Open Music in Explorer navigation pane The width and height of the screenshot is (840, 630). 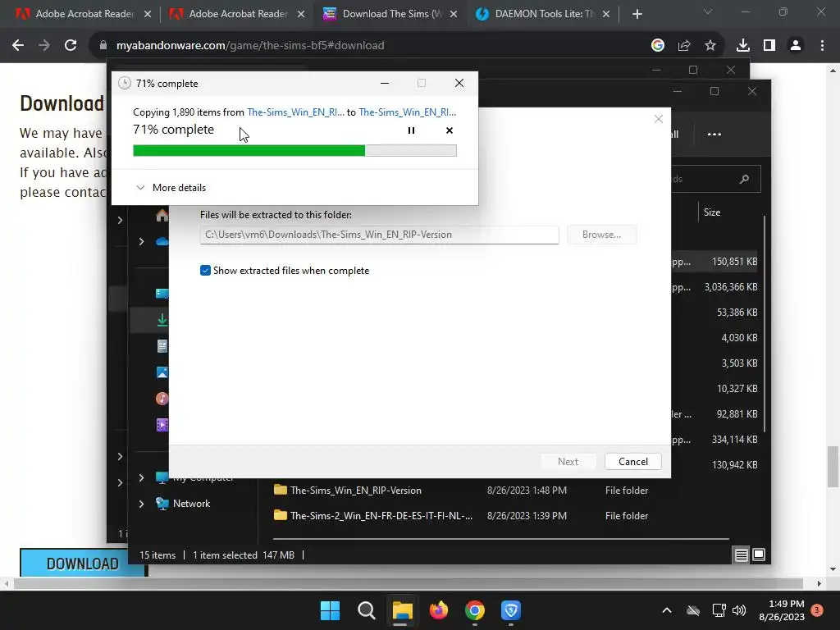(x=162, y=399)
